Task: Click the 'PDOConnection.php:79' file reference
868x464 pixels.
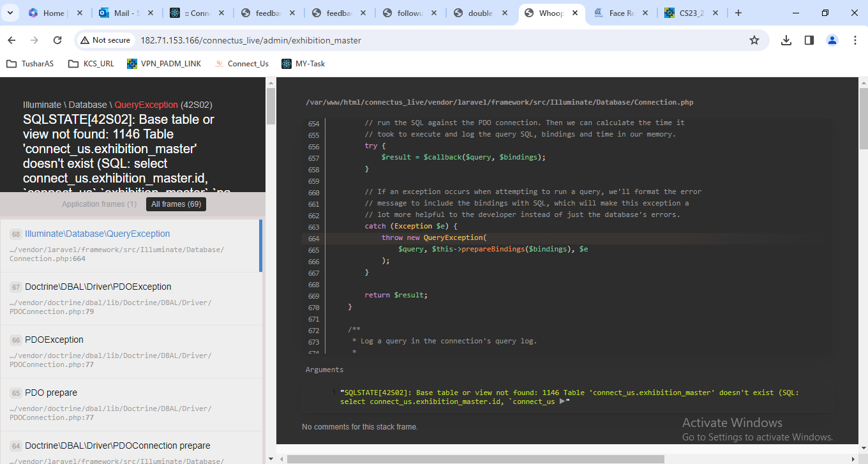Action: pos(52,311)
